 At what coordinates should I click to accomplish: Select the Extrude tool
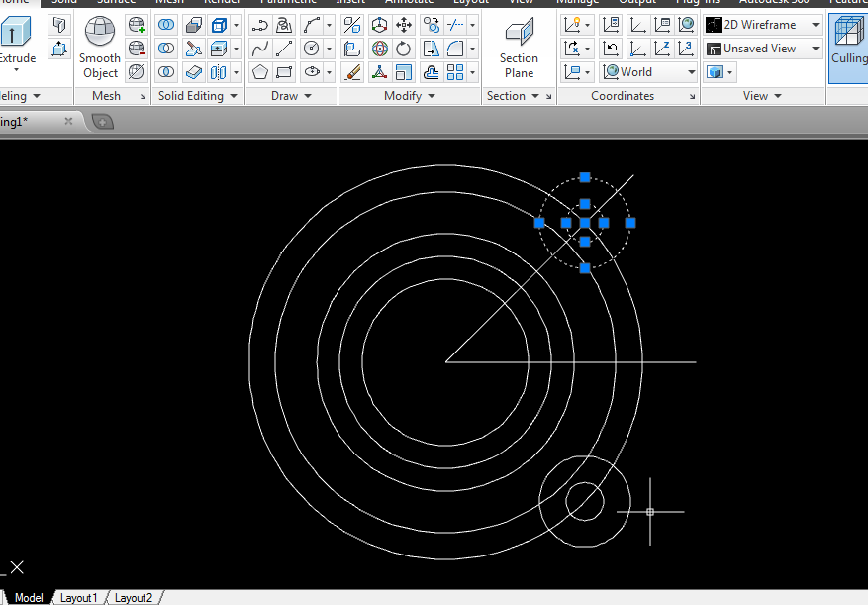point(17,44)
